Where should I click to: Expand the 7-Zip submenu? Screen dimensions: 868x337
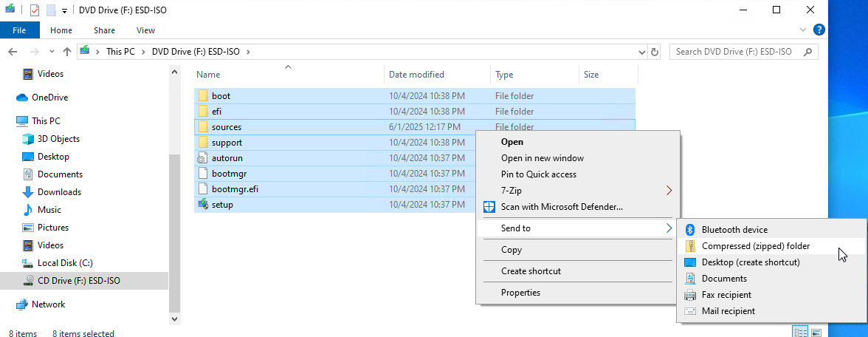577,190
